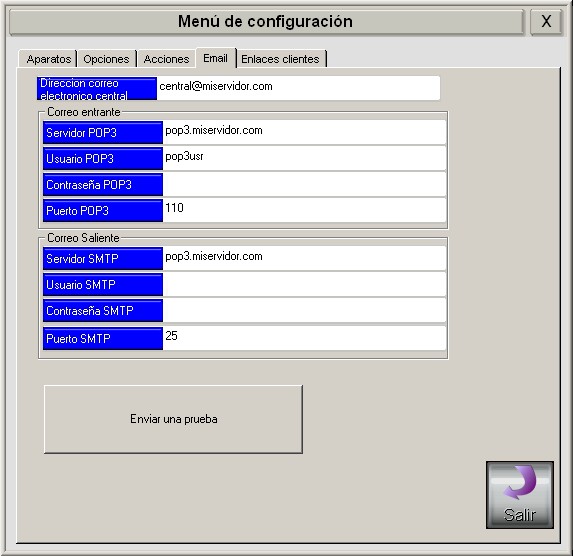
Task: Focus the empty Usuario SMTP field
Action: coord(304,284)
